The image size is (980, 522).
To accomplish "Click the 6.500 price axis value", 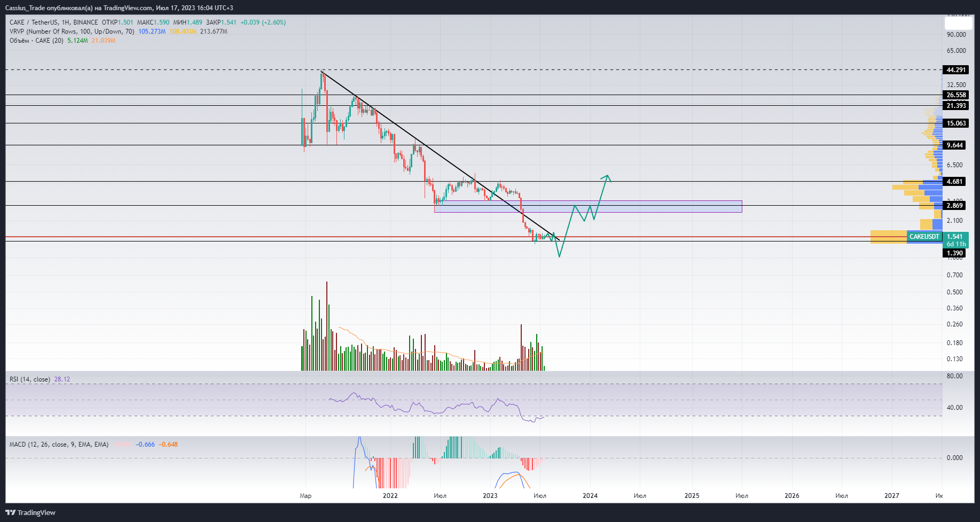I will (x=954, y=165).
